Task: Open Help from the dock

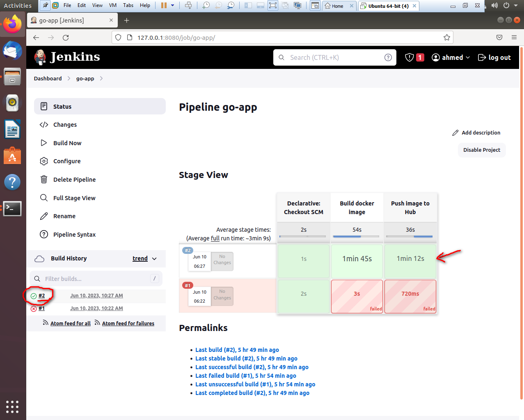Action: 12,182
